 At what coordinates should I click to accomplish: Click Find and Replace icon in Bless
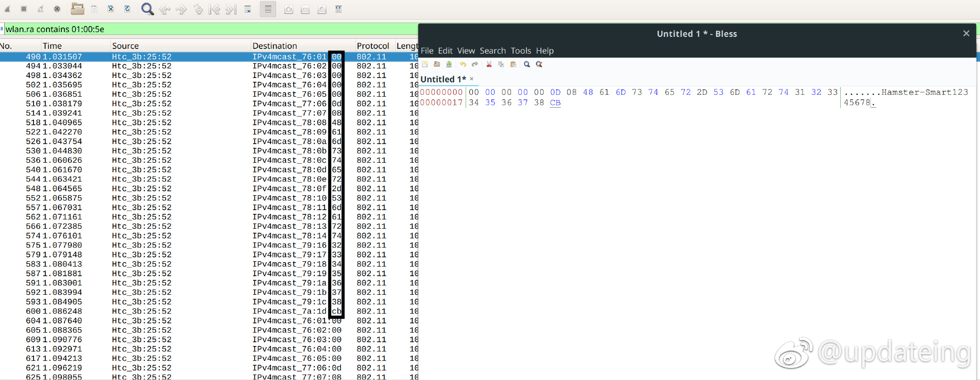point(539,64)
